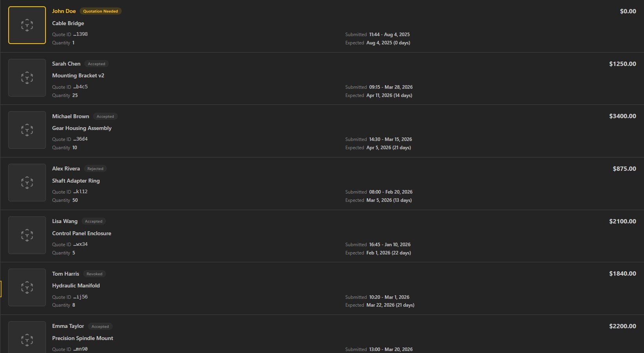Click the Mounting Bracket v2 3D model icon

tap(27, 78)
